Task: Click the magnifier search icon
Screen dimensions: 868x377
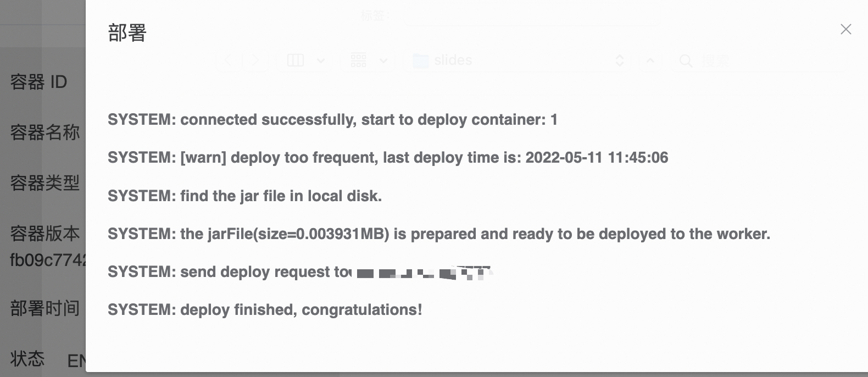Action: [686, 60]
